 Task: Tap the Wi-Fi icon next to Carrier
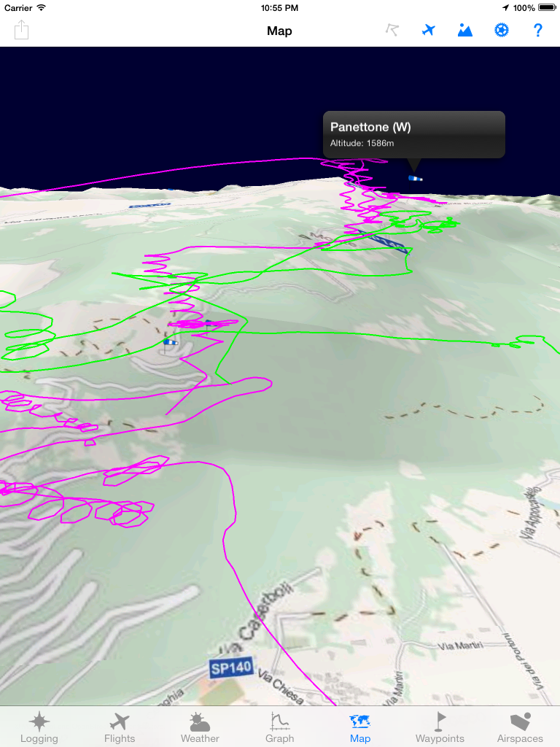(x=42, y=7)
